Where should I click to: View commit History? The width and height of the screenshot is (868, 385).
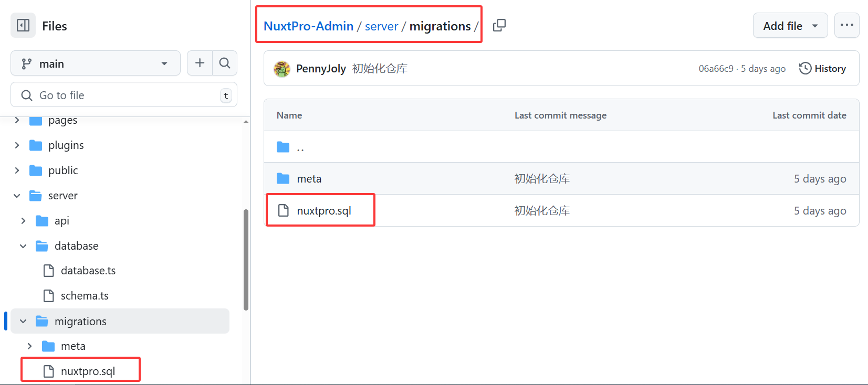coord(822,69)
